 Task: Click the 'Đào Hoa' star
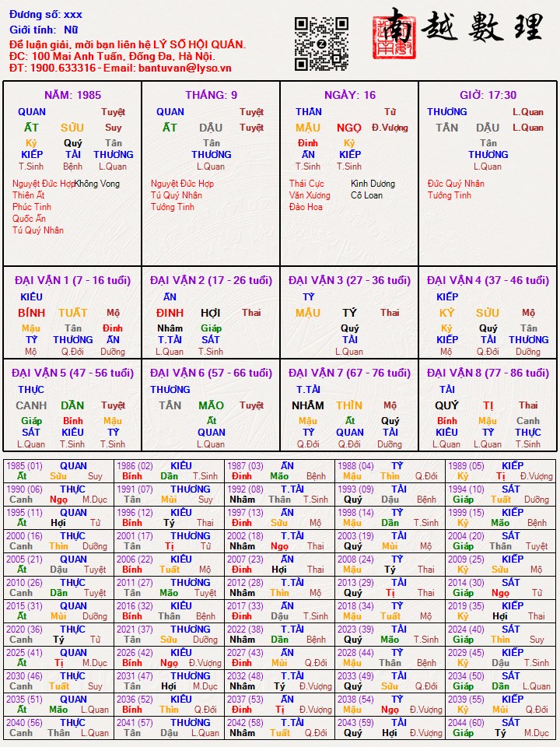[306, 207]
